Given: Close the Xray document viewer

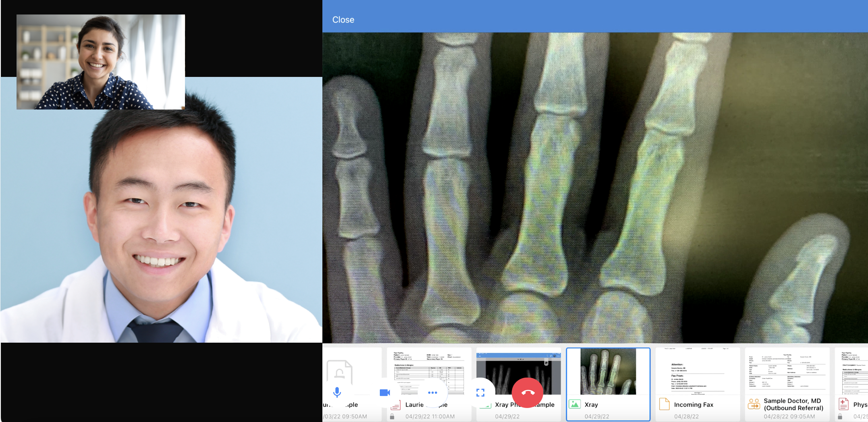Looking at the screenshot, I should point(343,20).
